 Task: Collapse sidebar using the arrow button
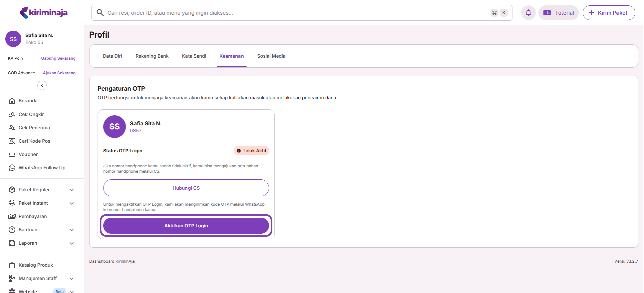click(42, 85)
